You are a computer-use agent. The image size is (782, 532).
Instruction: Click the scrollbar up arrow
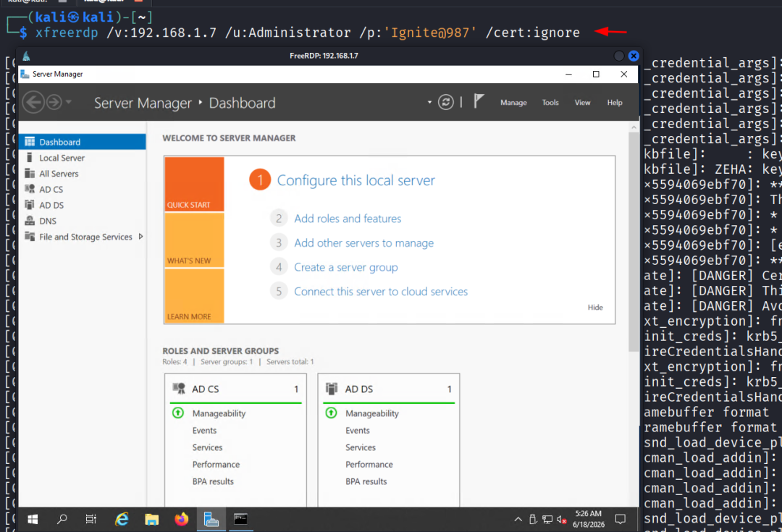click(634, 127)
